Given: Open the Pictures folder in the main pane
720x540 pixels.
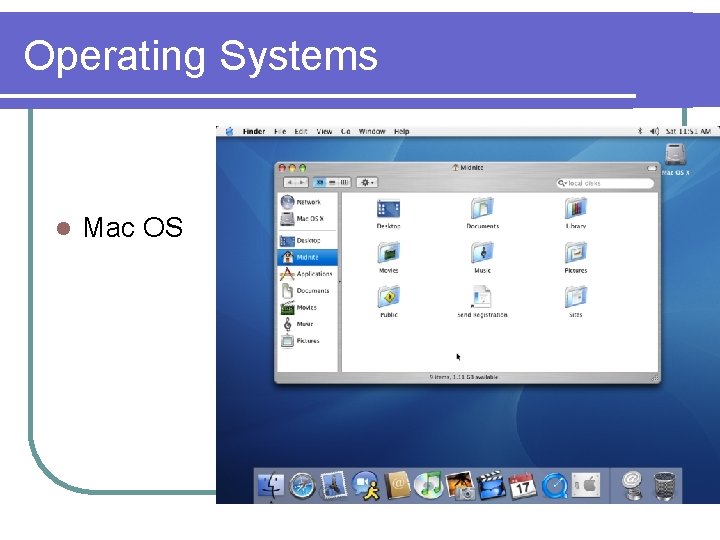Looking at the screenshot, I should pyautogui.click(x=576, y=258).
